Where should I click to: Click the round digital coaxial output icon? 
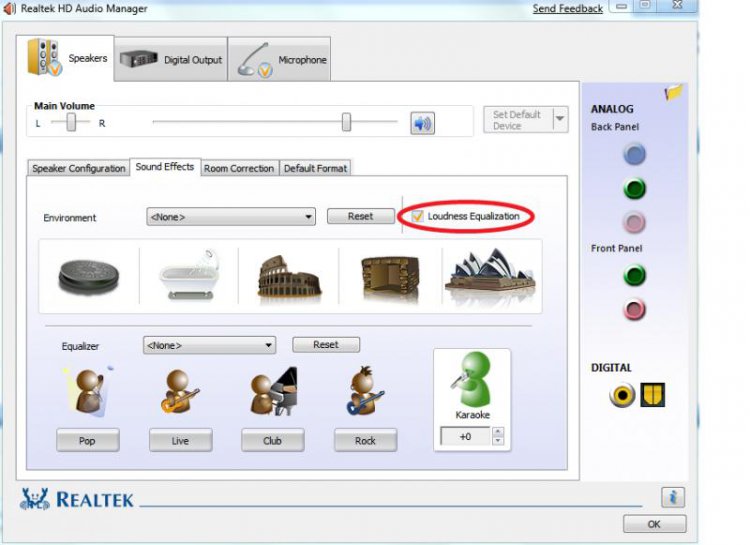point(622,395)
